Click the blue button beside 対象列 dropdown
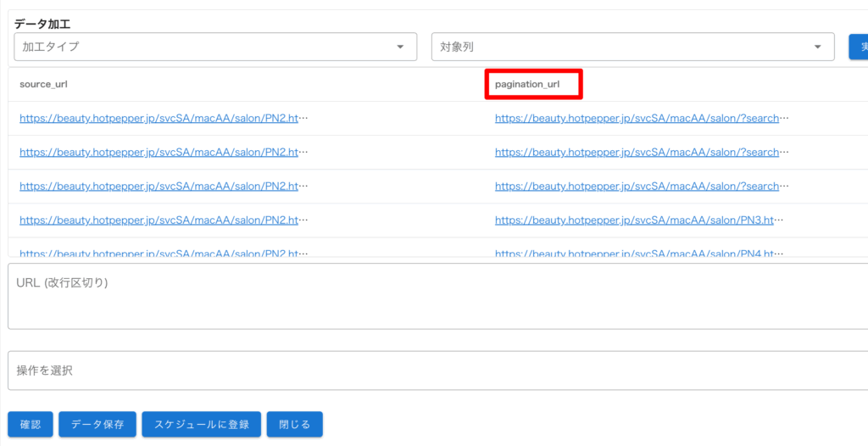The image size is (868, 446). (858, 47)
